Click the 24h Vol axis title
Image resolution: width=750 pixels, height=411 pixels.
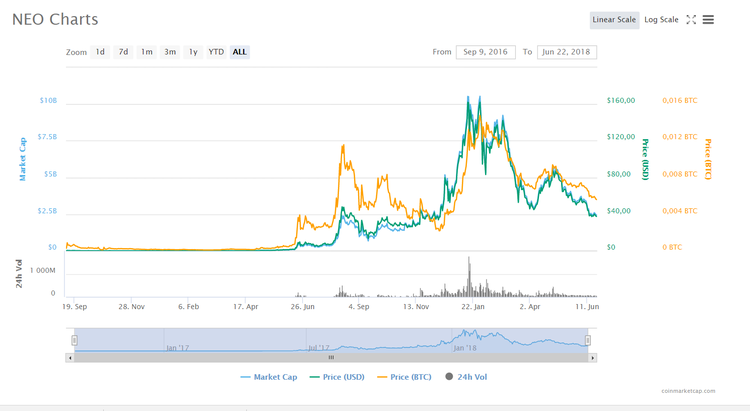[19, 274]
